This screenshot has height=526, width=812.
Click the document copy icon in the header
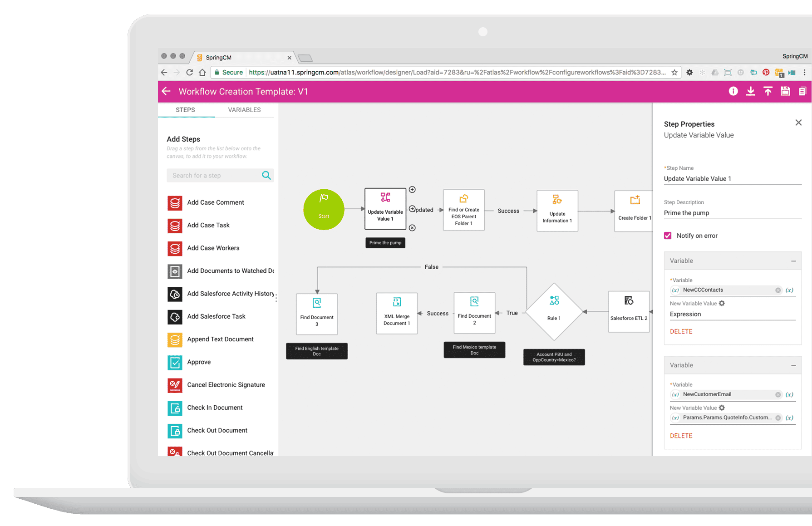pos(802,91)
